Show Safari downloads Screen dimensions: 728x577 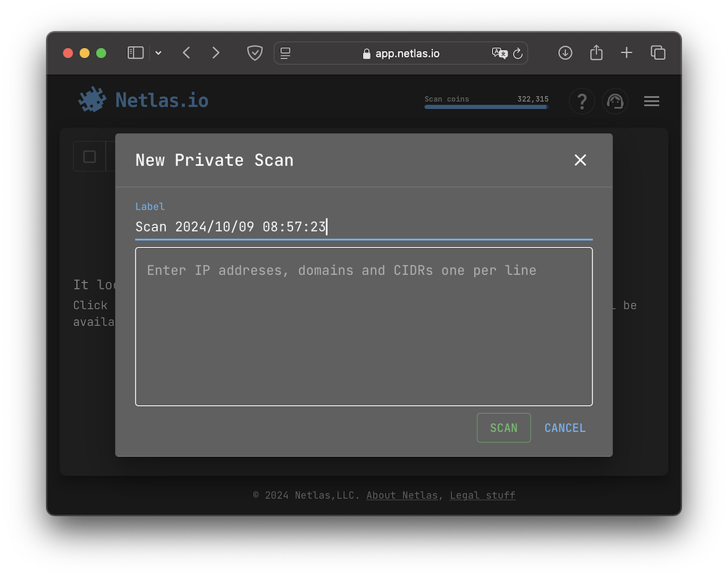[565, 53]
